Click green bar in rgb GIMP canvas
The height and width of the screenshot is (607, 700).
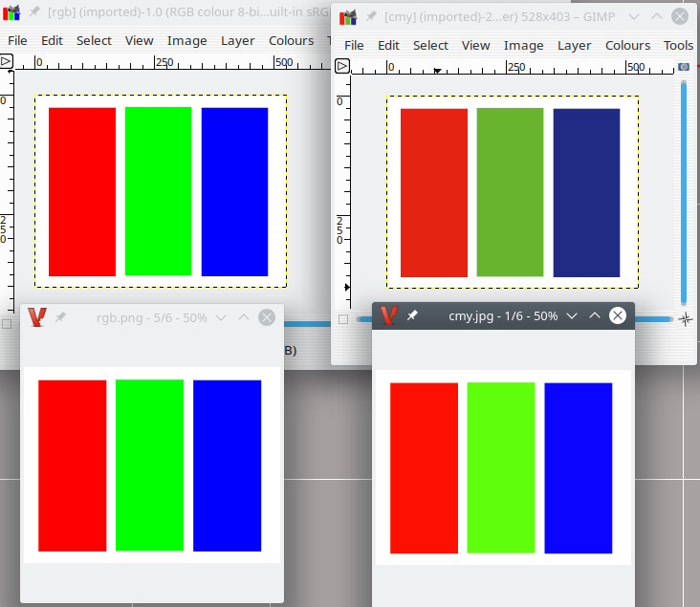click(x=158, y=191)
